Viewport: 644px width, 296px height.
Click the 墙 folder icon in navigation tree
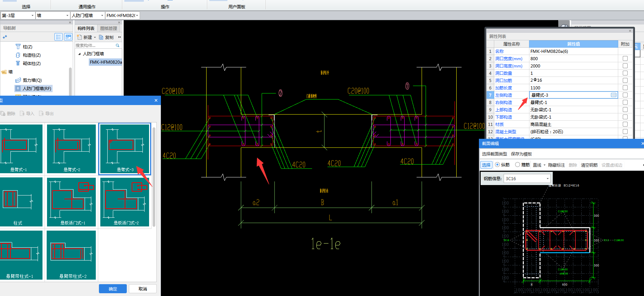tap(4, 72)
